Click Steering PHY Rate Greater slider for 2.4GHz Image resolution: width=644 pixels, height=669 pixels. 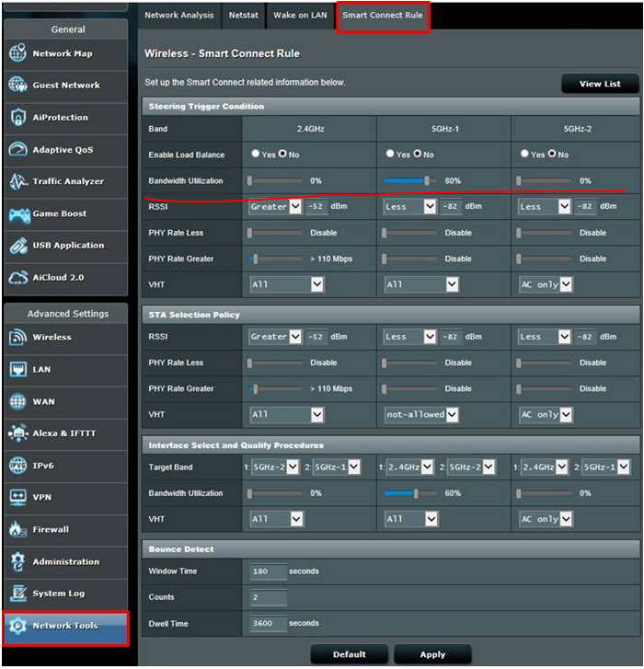pos(275,259)
